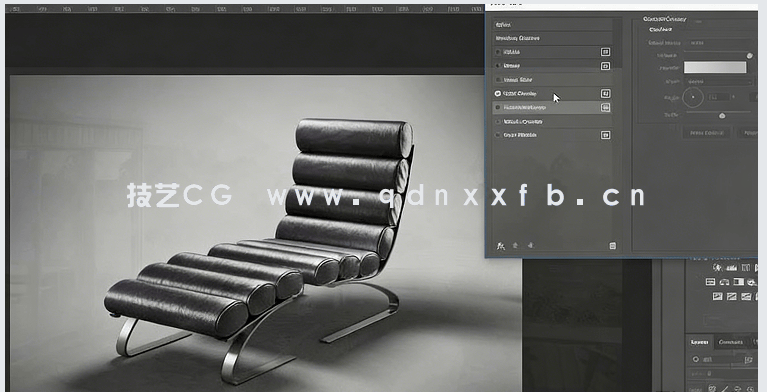The height and width of the screenshot is (392, 767).
Task: Add a Brightness/Contrast adjustment via sun icon
Action: pyautogui.click(x=718, y=268)
